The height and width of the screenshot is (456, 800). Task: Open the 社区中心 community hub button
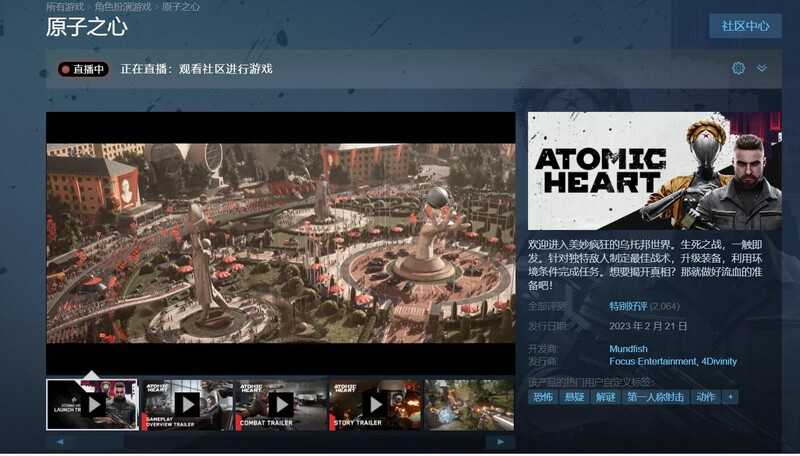click(x=745, y=26)
